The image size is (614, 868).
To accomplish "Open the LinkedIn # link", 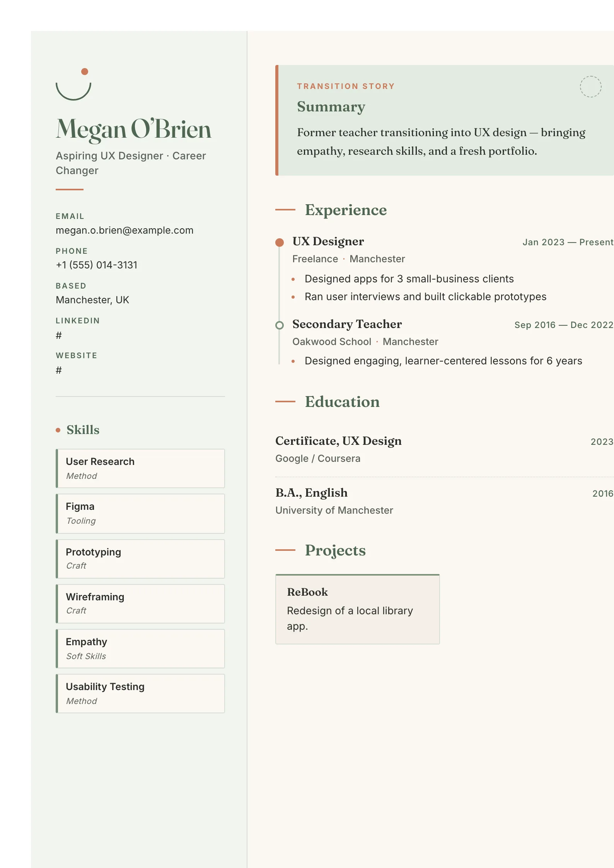I will pyautogui.click(x=59, y=335).
